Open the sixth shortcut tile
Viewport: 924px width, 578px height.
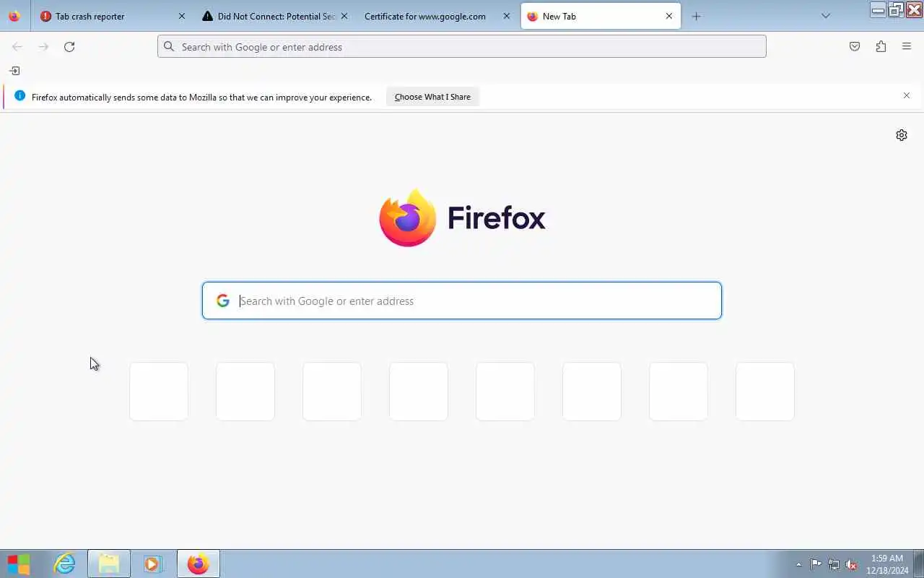(x=592, y=392)
